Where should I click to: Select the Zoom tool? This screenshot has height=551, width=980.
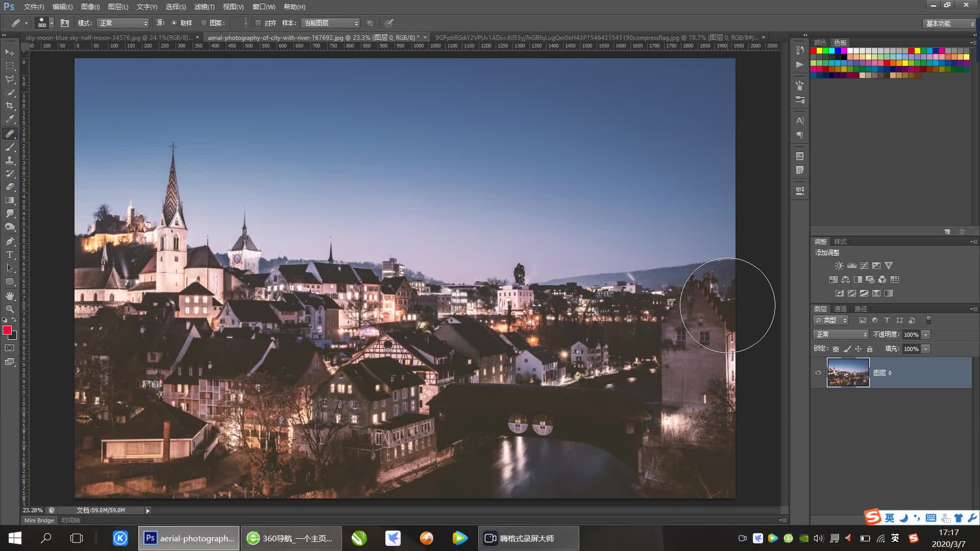tap(10, 309)
